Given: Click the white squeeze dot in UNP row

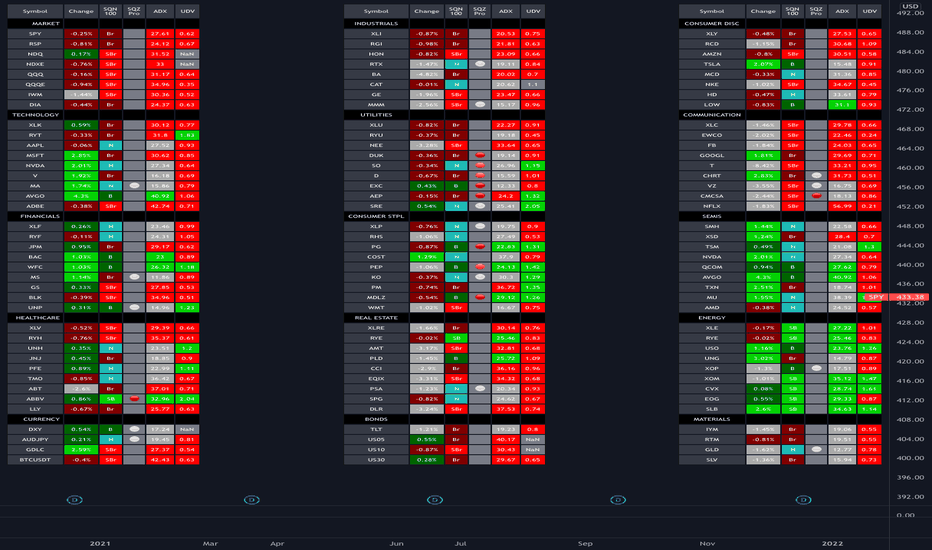Looking at the screenshot, I should click(134, 307).
